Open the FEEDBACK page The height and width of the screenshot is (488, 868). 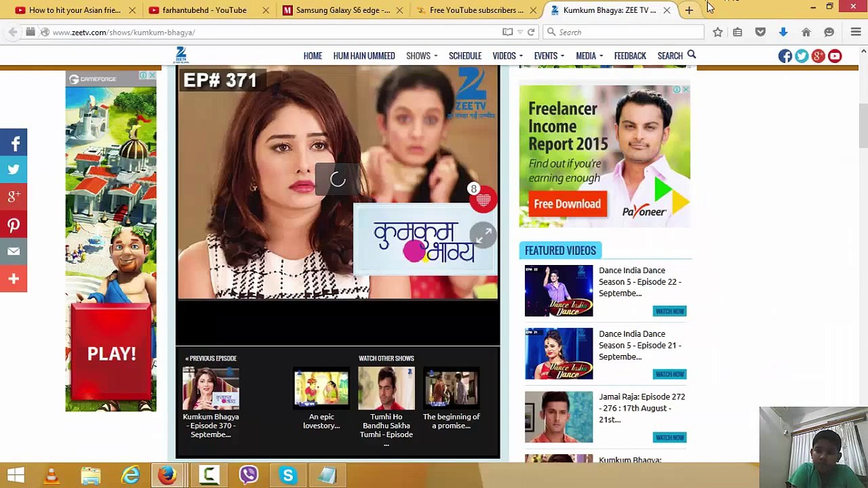(x=630, y=56)
